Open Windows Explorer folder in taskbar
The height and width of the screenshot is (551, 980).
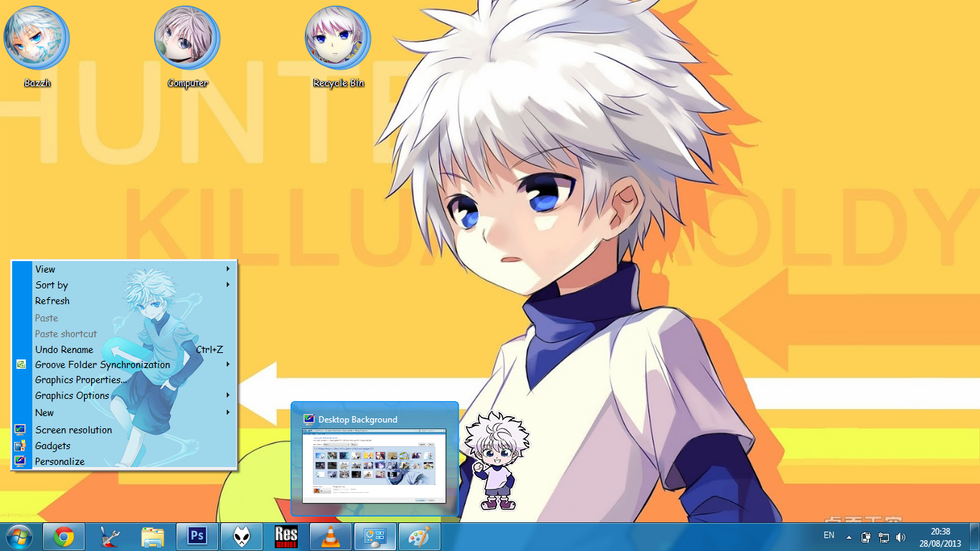point(153,537)
